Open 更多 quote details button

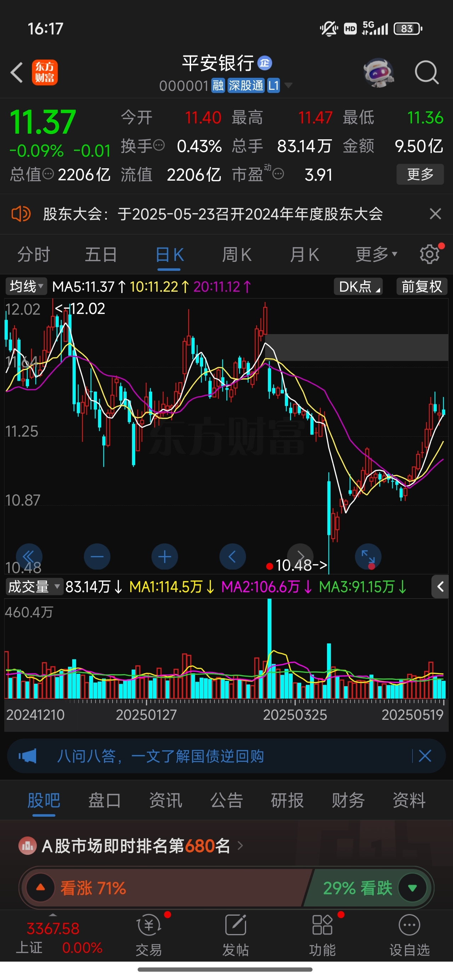420,174
